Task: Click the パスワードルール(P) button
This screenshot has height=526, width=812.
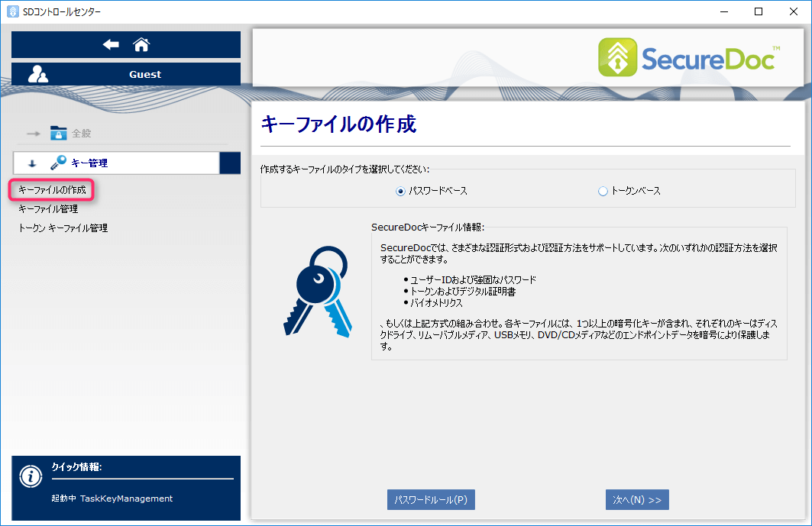Action: click(431, 499)
